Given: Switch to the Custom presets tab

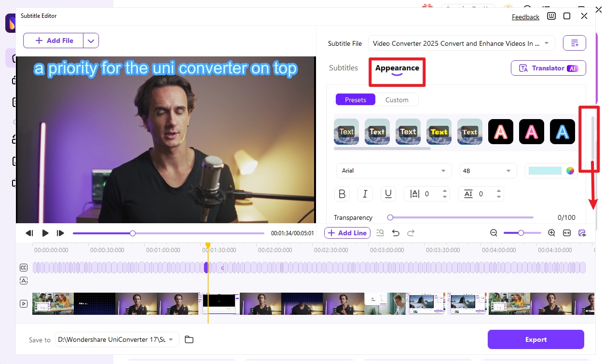Looking at the screenshot, I should pyautogui.click(x=397, y=99).
